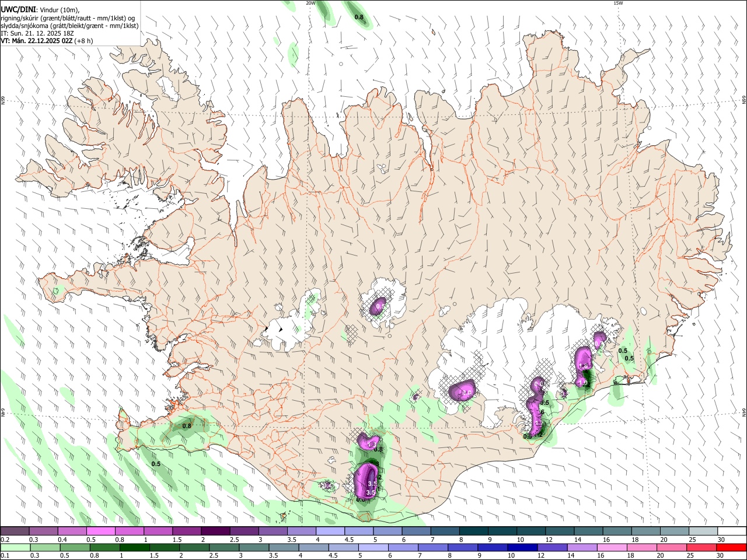
Task: Pick the grey-blue 4 swatch in the lower scale
Action: coord(313,548)
